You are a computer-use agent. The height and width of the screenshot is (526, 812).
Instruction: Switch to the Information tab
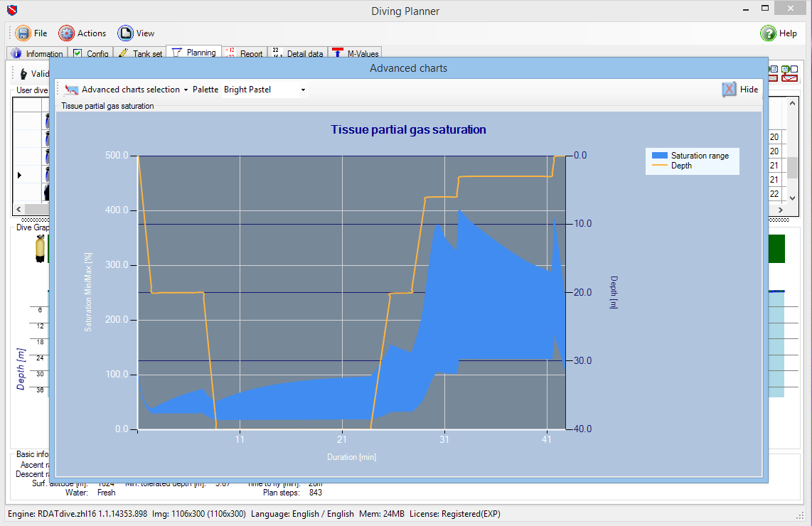tap(38, 54)
